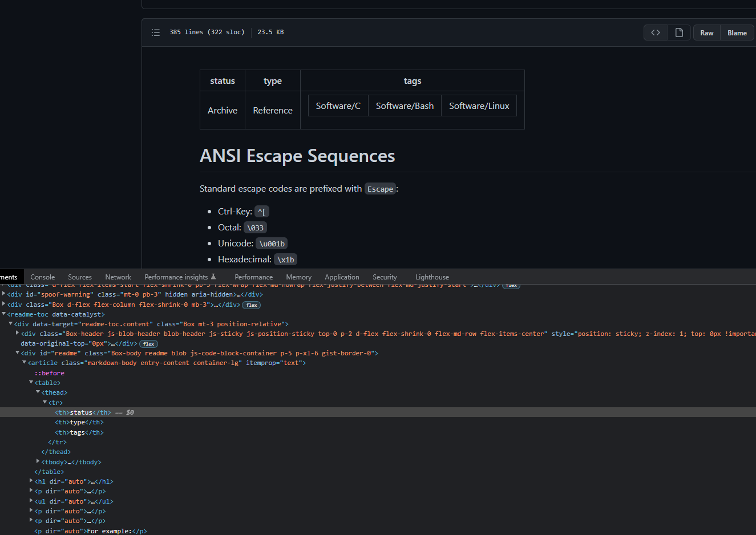This screenshot has height=535, width=756.
Task: Open the Network tab
Action: pos(118,277)
